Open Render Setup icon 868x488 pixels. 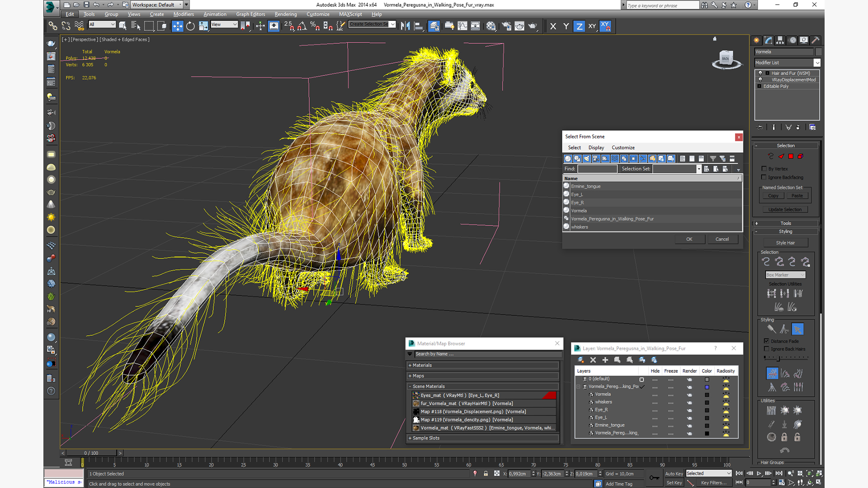click(x=506, y=26)
